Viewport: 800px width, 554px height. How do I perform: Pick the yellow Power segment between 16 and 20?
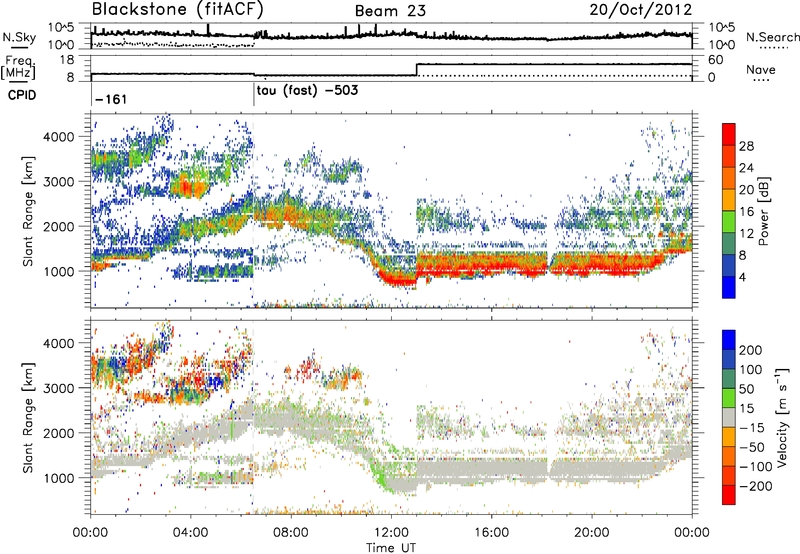click(x=729, y=200)
